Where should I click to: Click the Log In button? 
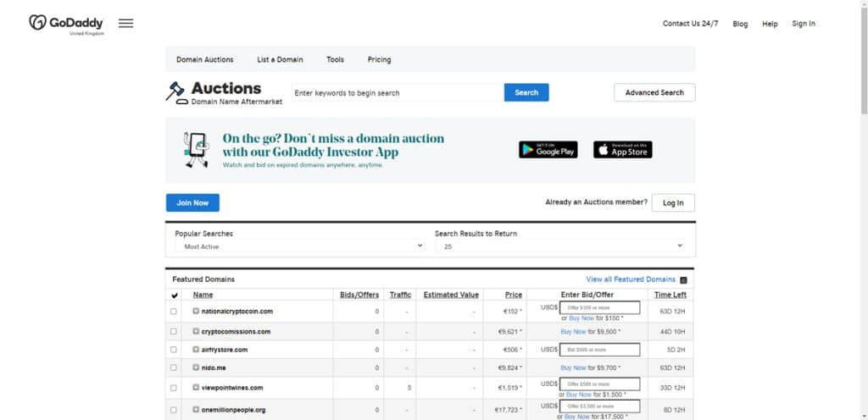click(673, 203)
